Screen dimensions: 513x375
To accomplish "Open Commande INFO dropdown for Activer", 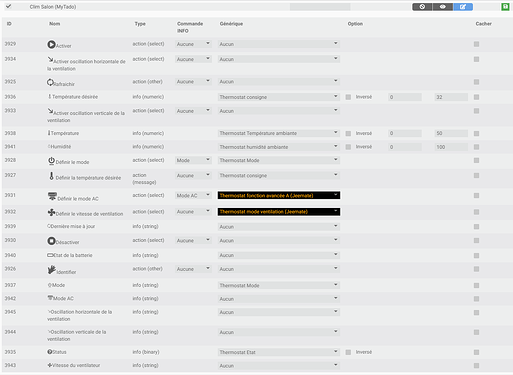I will click(193, 44).
